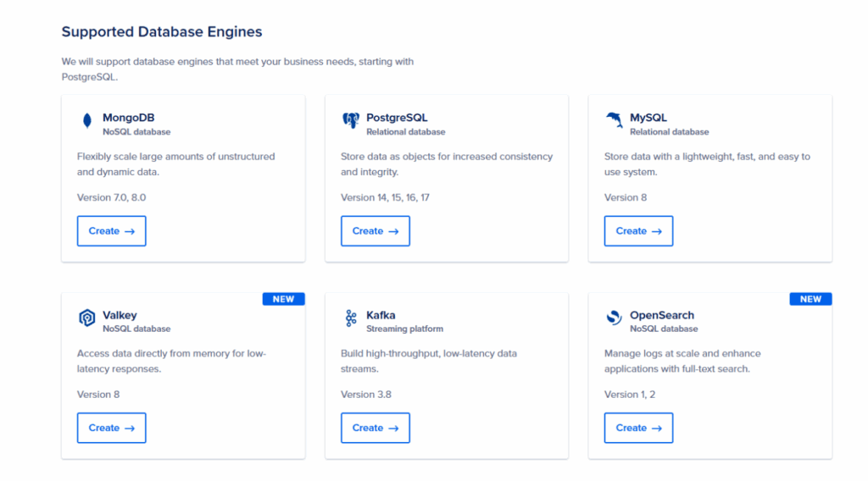Click 'NoSQL database' subtitle under MongoDB
Viewport: 868px width, 481px height.
(x=136, y=132)
